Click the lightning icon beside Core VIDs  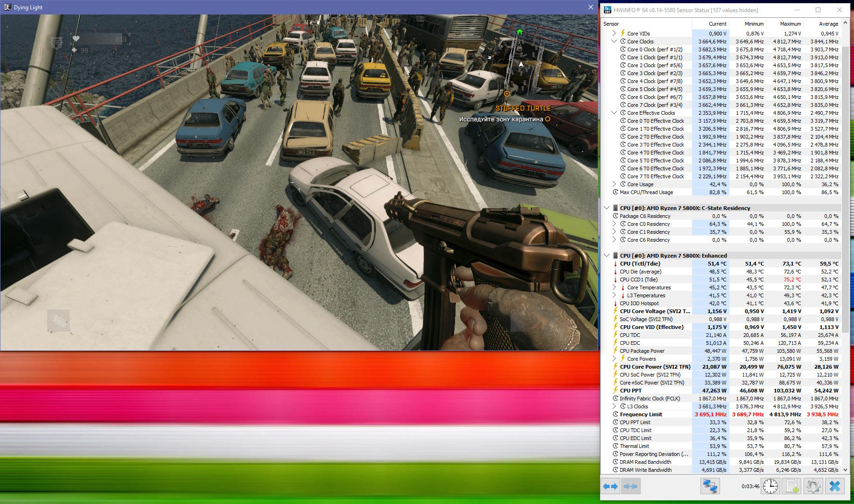(623, 33)
